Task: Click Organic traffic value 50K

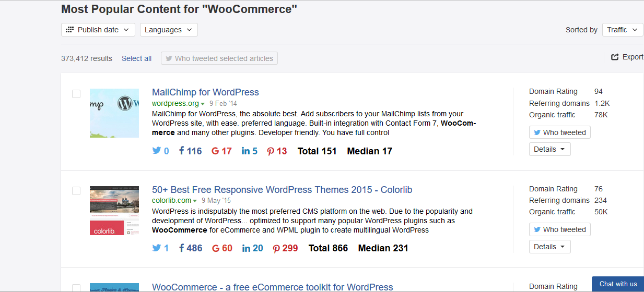Action: 601,212
